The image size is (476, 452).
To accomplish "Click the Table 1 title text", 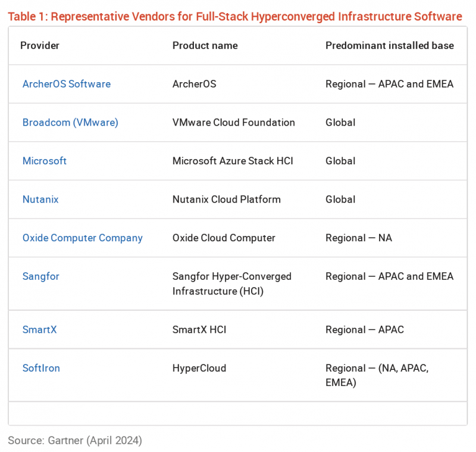I will click(x=234, y=16).
